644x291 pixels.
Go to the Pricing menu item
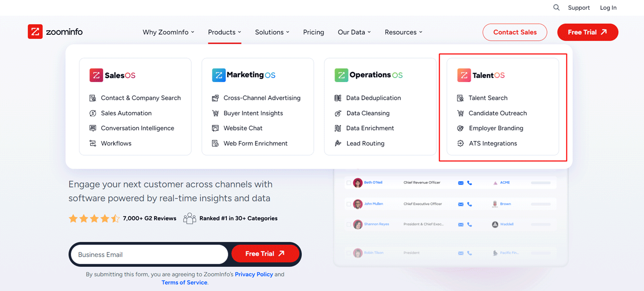(313, 32)
